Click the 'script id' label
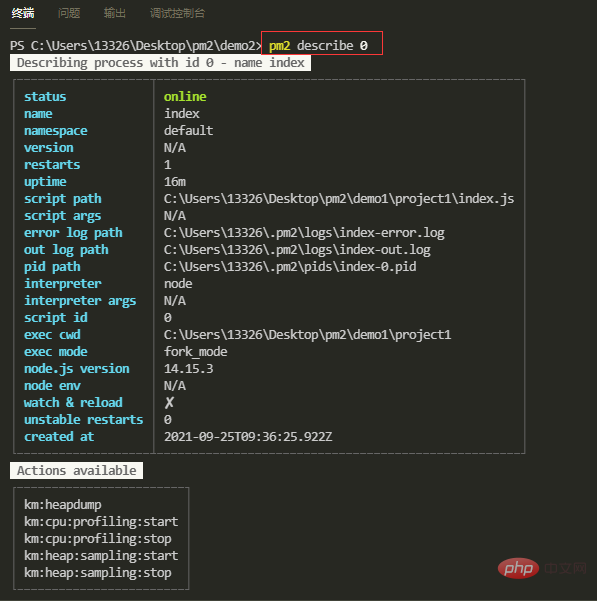The width and height of the screenshot is (597, 601). tap(56, 318)
